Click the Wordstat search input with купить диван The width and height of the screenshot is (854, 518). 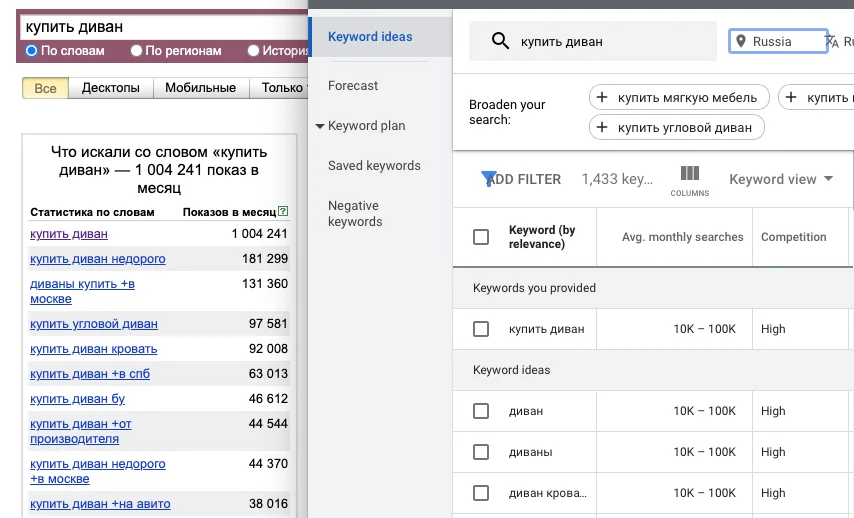tap(164, 27)
